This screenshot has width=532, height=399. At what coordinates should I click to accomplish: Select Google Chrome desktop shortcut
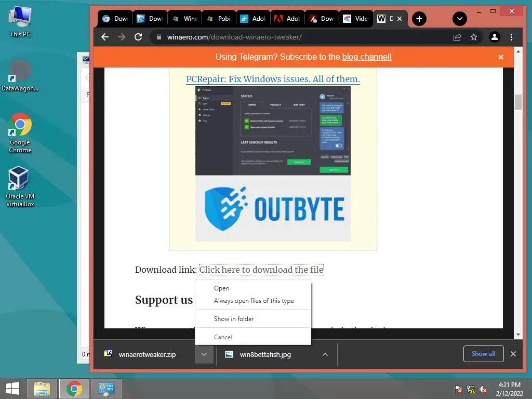(x=20, y=133)
